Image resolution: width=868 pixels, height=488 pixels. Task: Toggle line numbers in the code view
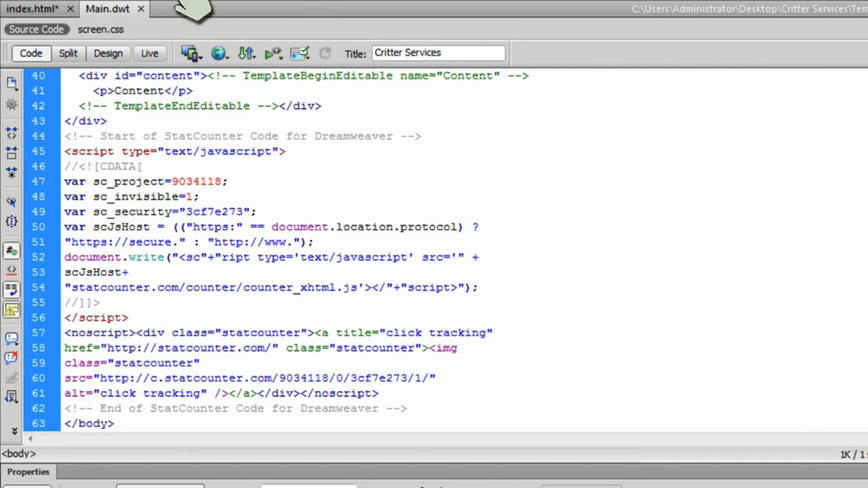click(11, 251)
